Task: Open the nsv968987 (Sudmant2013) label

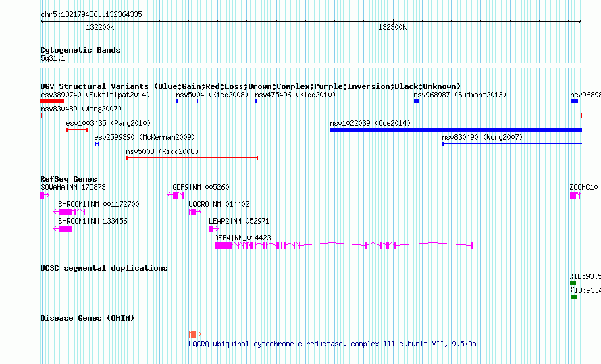Action: pyautogui.click(x=460, y=95)
